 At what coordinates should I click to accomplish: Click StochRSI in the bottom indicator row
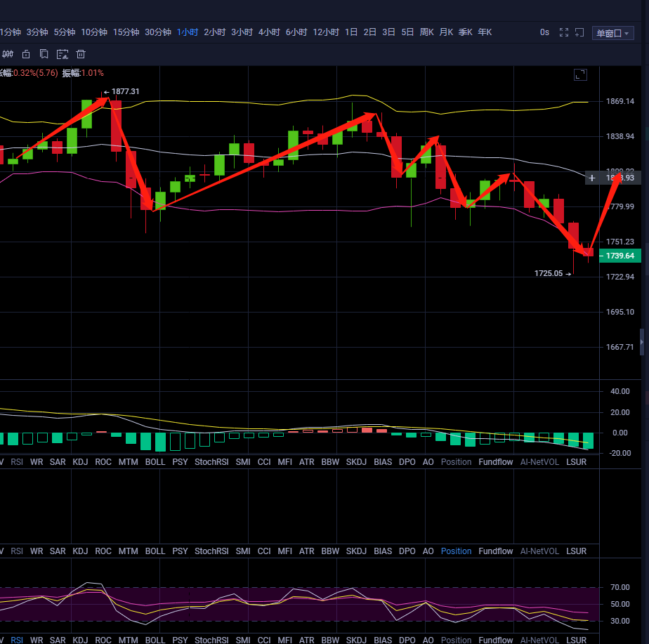tap(211, 640)
